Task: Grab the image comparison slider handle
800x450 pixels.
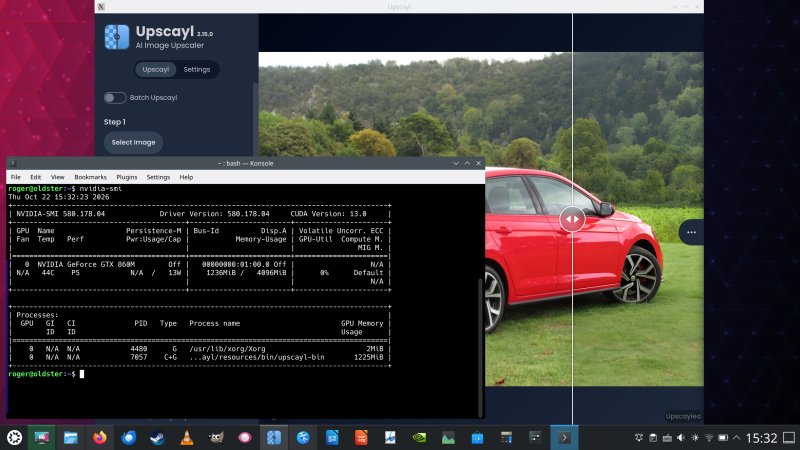Action: (x=572, y=219)
